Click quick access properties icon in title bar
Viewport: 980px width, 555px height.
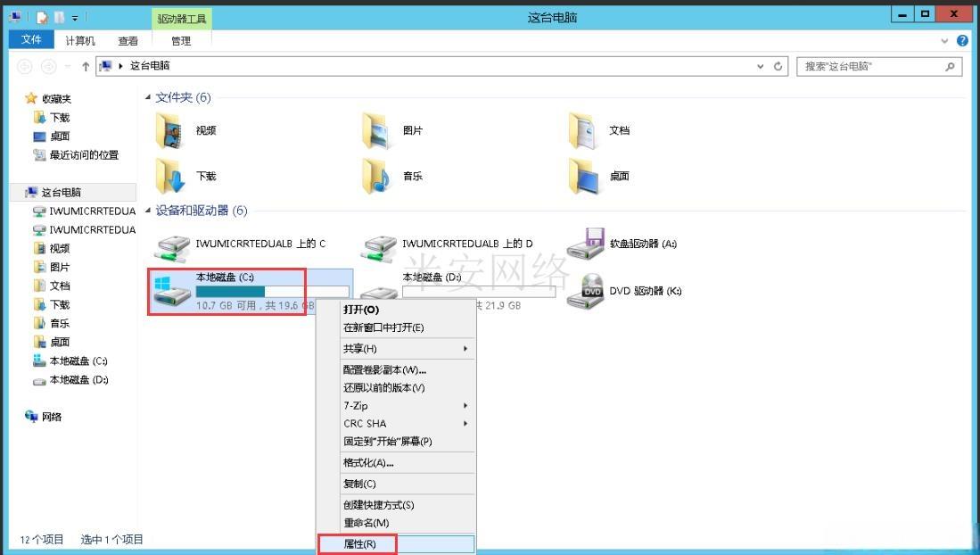(42, 18)
